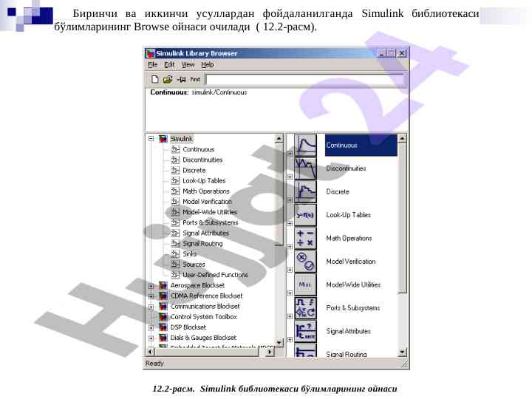The height and width of the screenshot is (399, 532).
Task: Click the Model-Wide Utilities Misc icon
Action: [x=305, y=284]
